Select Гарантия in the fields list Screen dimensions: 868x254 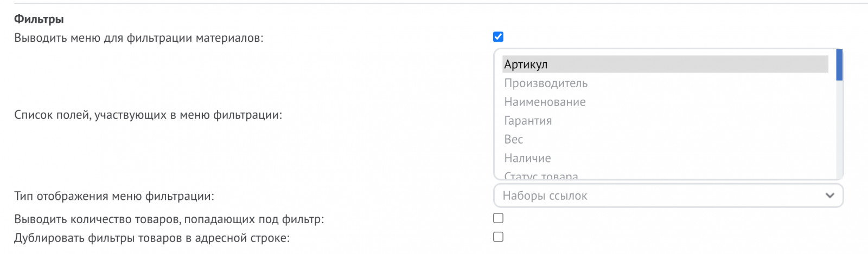[665, 121]
